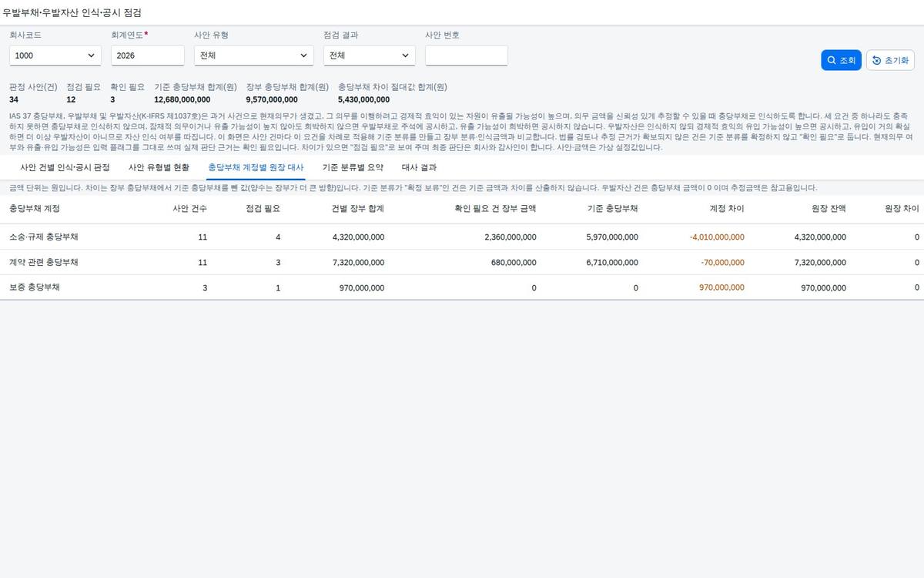Click the 5,430,000,000 차이 절대값 합계 figure

(363, 99)
